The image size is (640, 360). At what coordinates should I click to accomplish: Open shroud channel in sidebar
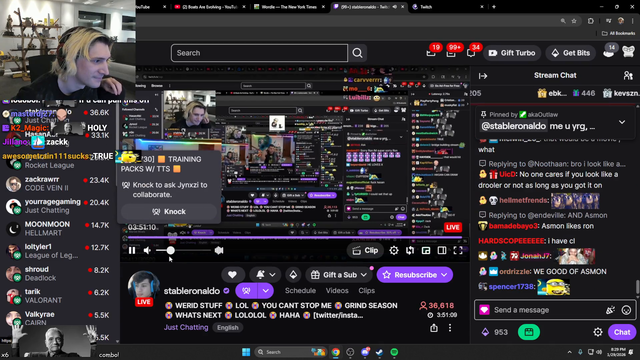click(57, 273)
